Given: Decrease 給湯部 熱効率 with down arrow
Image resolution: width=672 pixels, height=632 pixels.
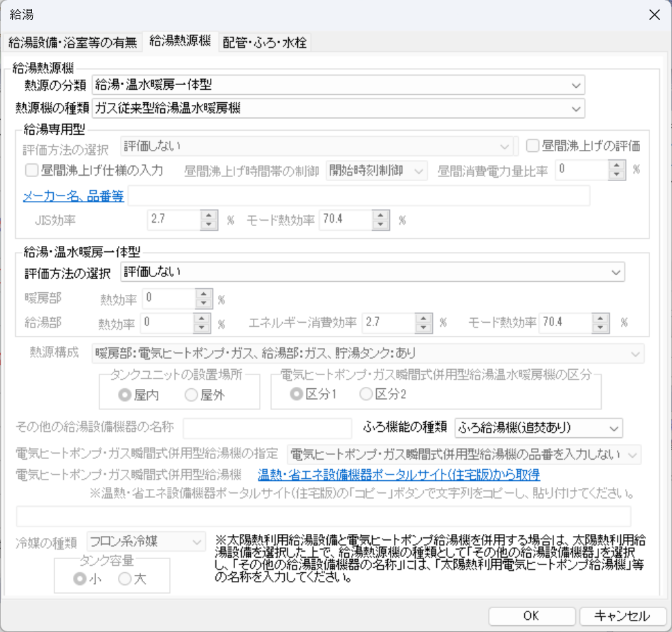Looking at the screenshot, I should click(x=202, y=328).
